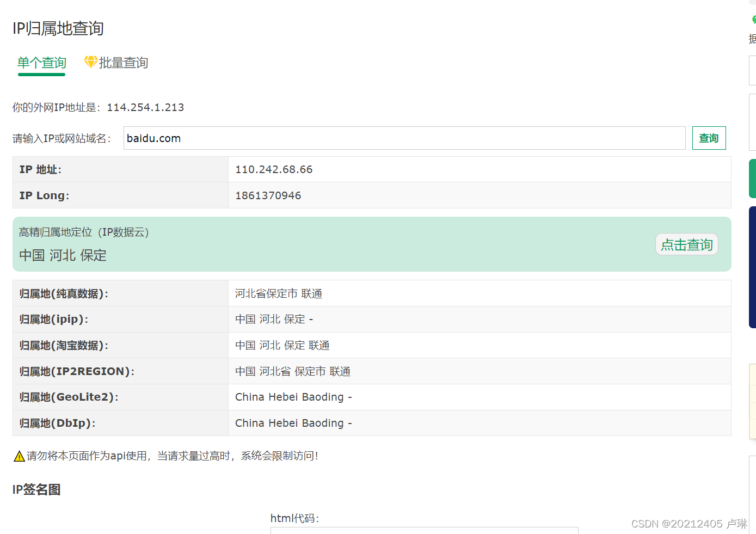Click the IP归属地查询 page title
The image size is (756, 534).
[58, 28]
